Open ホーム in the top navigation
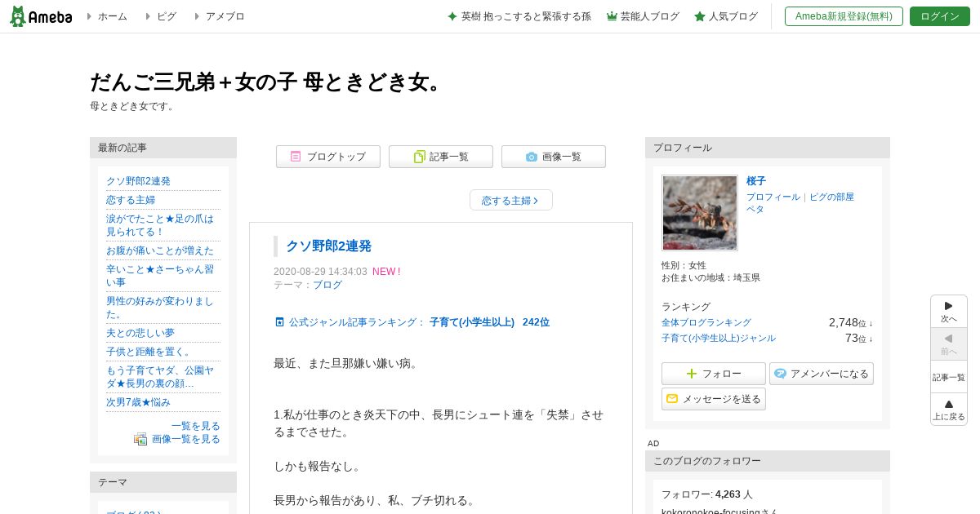 (112, 16)
